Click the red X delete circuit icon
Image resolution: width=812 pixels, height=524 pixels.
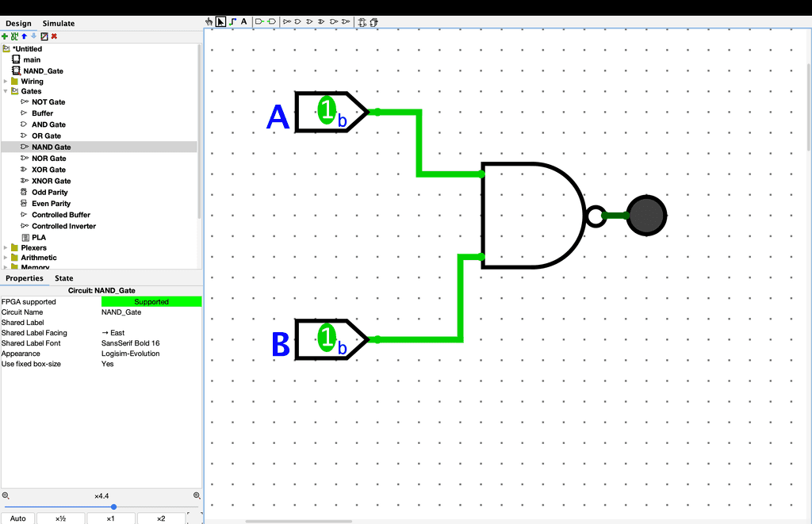[x=54, y=36]
